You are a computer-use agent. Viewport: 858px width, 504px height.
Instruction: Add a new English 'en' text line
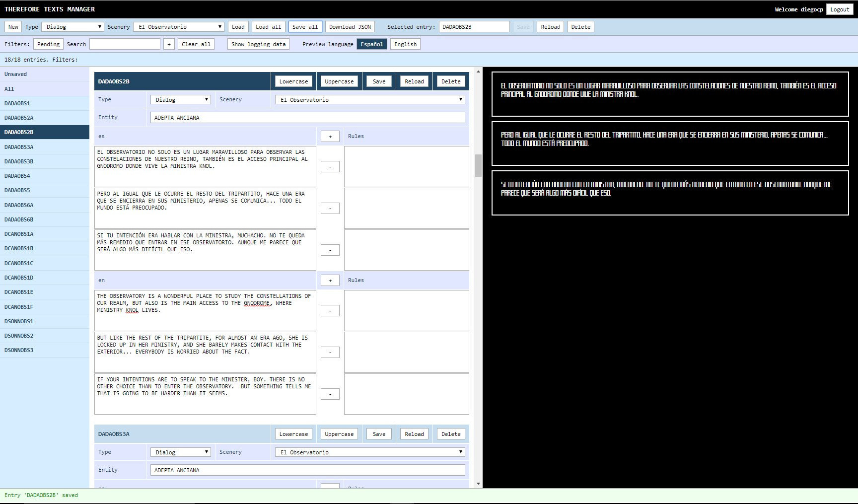330,281
